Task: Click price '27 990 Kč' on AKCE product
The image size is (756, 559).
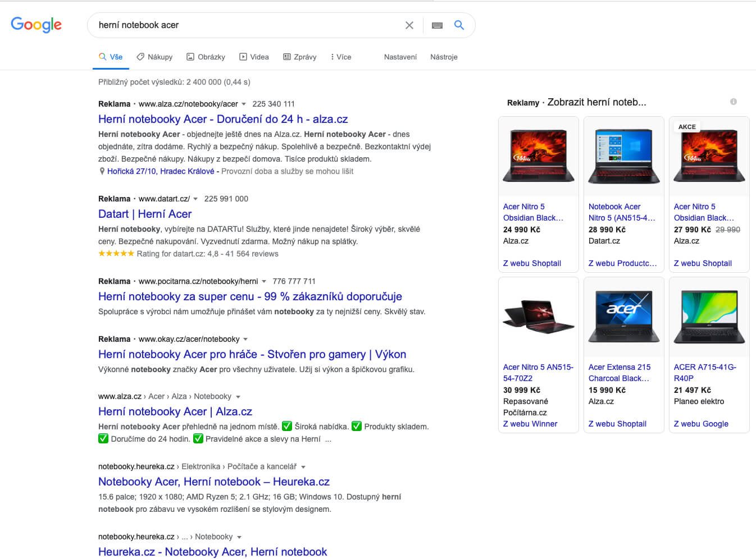Action: 692,230
